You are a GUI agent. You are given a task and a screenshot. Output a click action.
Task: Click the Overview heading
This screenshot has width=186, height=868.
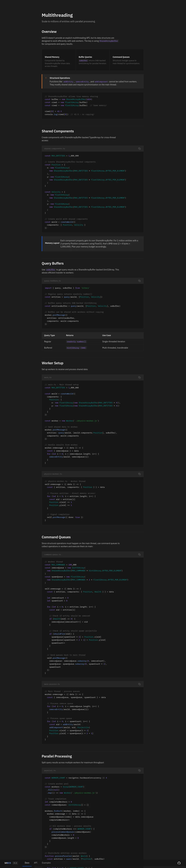[49, 32]
